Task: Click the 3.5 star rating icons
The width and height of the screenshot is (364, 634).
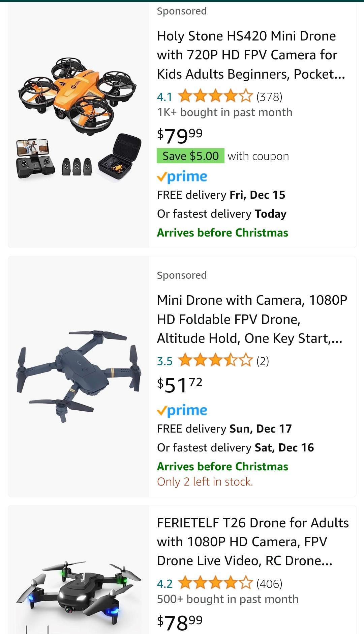Action: (215, 361)
